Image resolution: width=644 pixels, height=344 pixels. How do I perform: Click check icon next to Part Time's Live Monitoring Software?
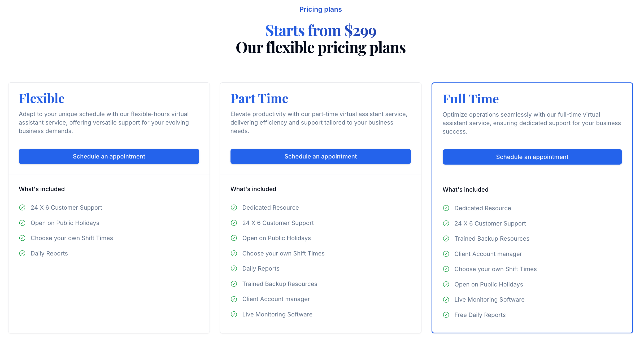point(234,314)
